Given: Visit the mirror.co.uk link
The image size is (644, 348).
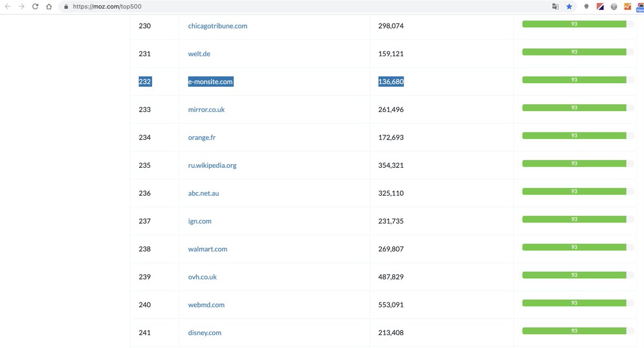Looking at the screenshot, I should [206, 109].
